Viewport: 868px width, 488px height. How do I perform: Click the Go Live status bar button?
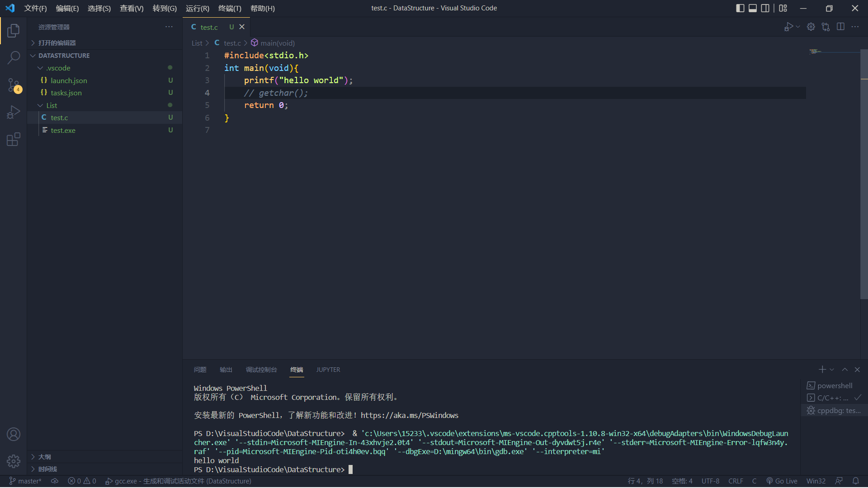[782, 481]
